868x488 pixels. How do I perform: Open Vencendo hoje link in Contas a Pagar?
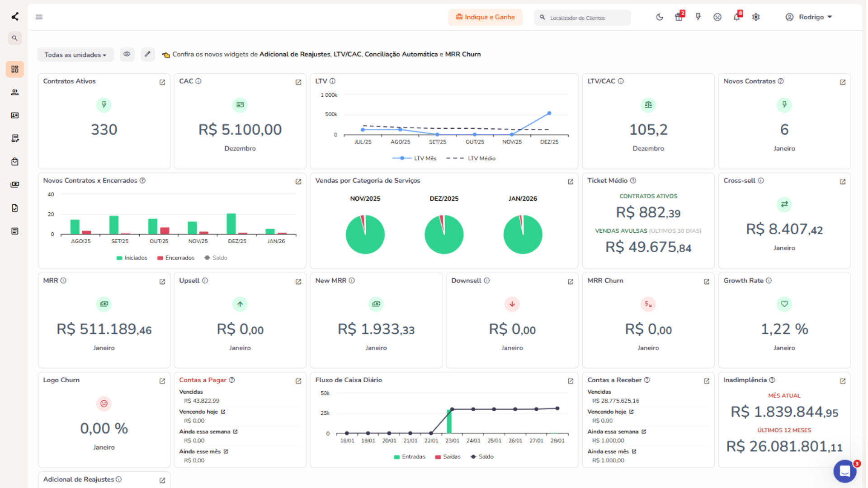point(223,412)
